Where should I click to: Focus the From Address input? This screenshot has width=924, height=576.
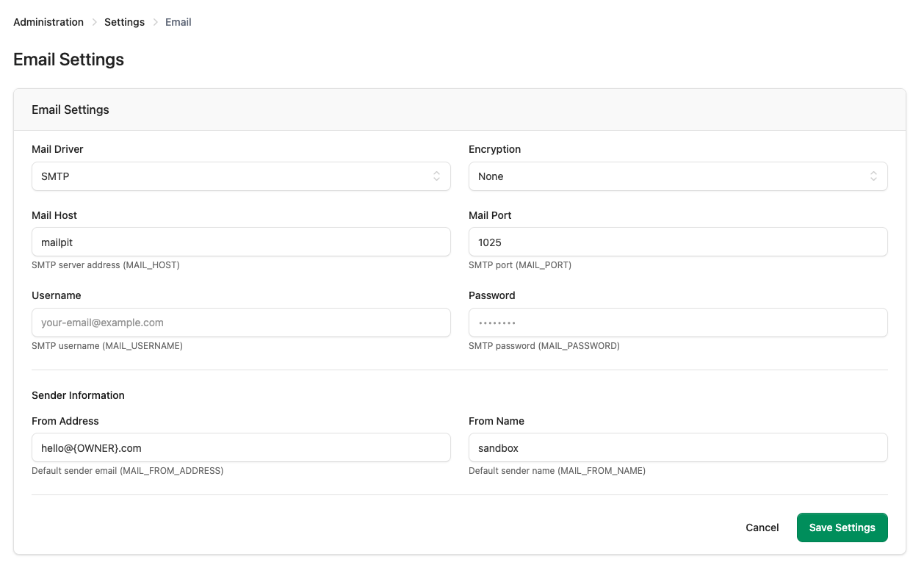pos(241,447)
